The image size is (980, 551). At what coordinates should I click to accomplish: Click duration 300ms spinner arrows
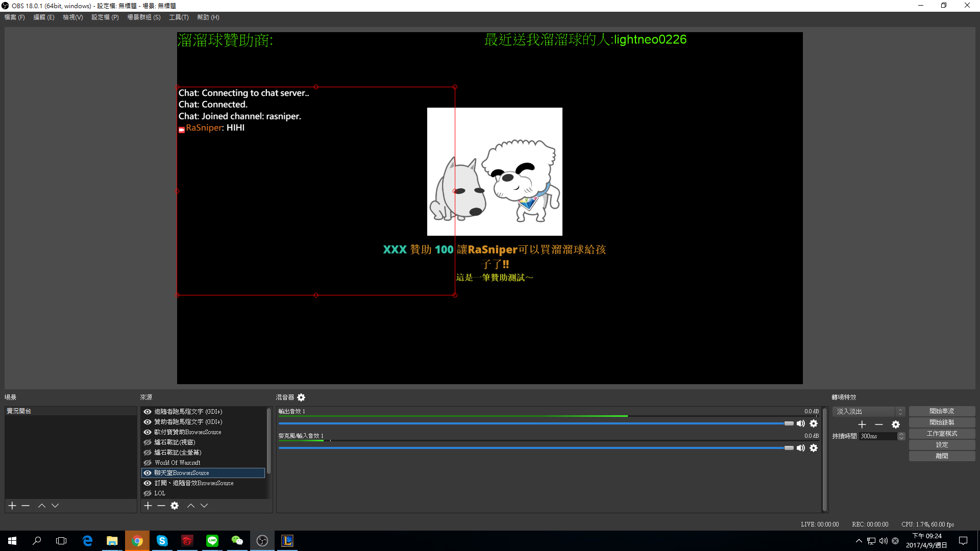pos(901,436)
